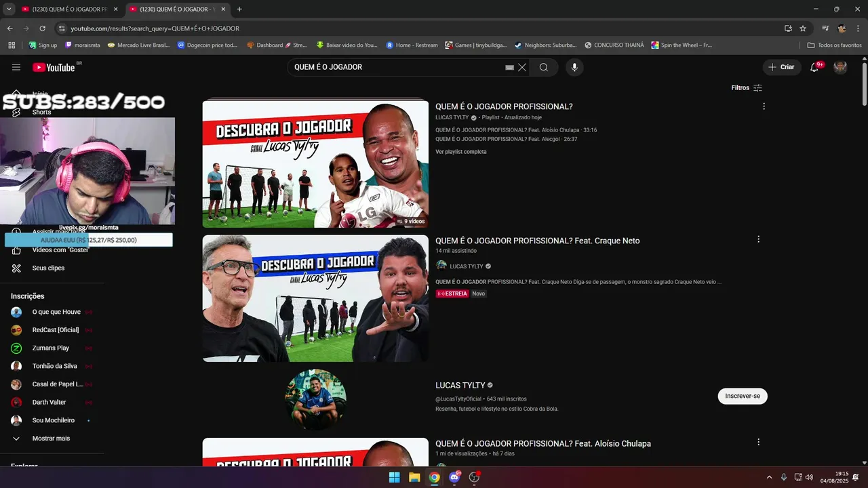Expand subscriptions with 'Mostrar mais'
The width and height of the screenshot is (868, 488).
pos(52,439)
